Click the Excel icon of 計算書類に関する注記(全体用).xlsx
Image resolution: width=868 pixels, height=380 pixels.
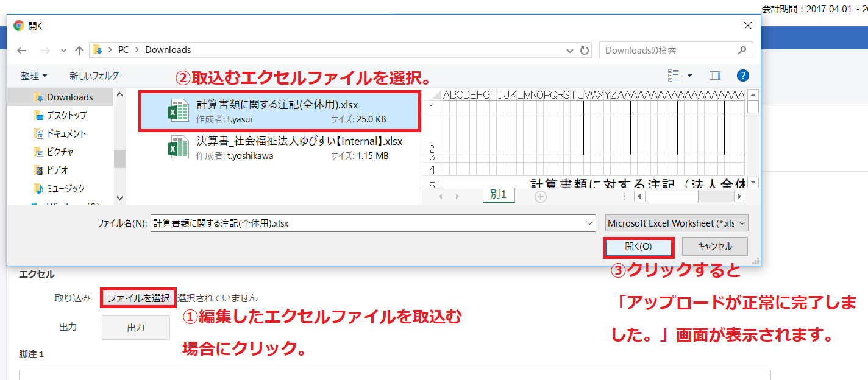pos(178,111)
